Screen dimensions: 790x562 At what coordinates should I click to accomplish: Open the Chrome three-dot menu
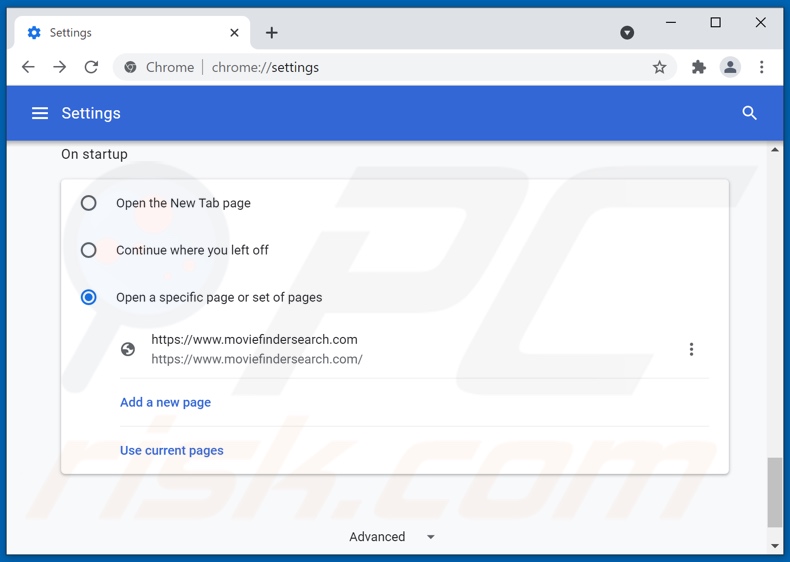coord(761,68)
